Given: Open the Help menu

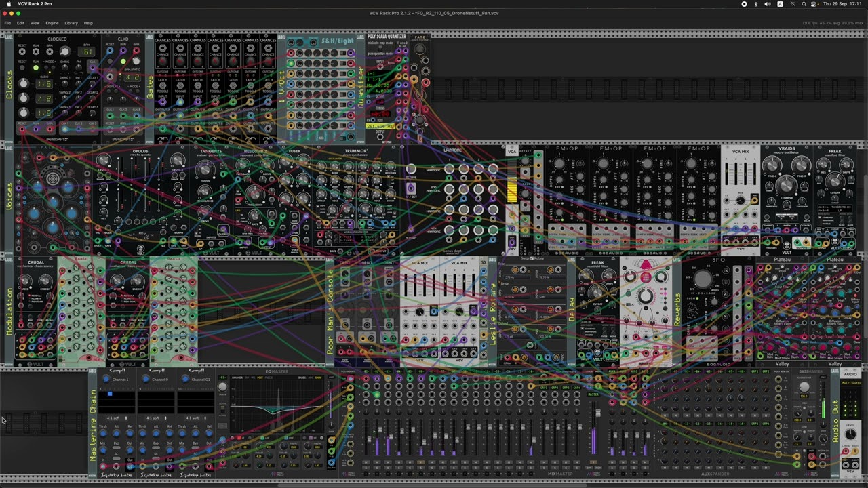Looking at the screenshot, I should coord(88,23).
